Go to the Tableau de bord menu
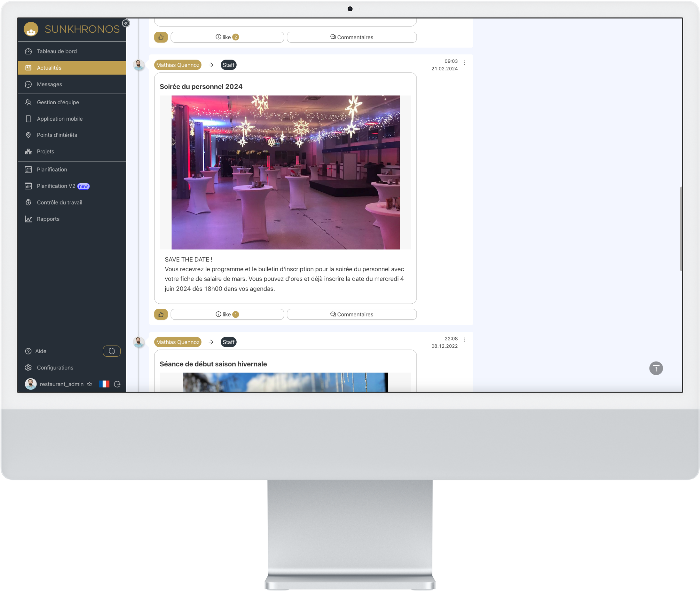The height and width of the screenshot is (593, 700). [x=56, y=51]
